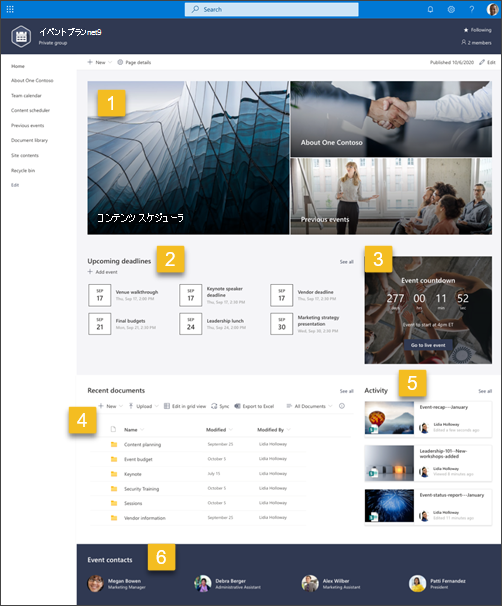This screenshot has width=502, height=606.
Task: Open the Final budgets event
Action: pos(122,324)
